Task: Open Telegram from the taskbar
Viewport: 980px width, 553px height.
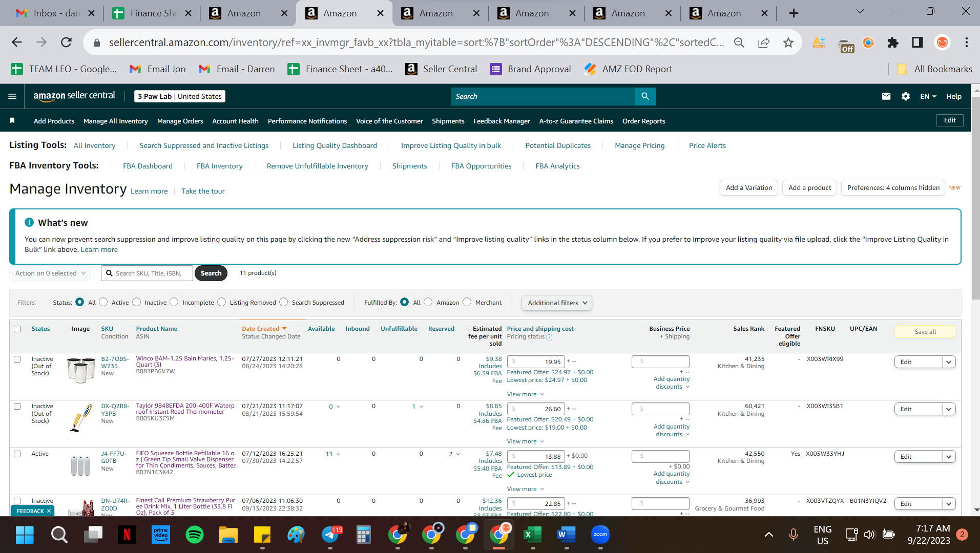Action: coord(330,535)
